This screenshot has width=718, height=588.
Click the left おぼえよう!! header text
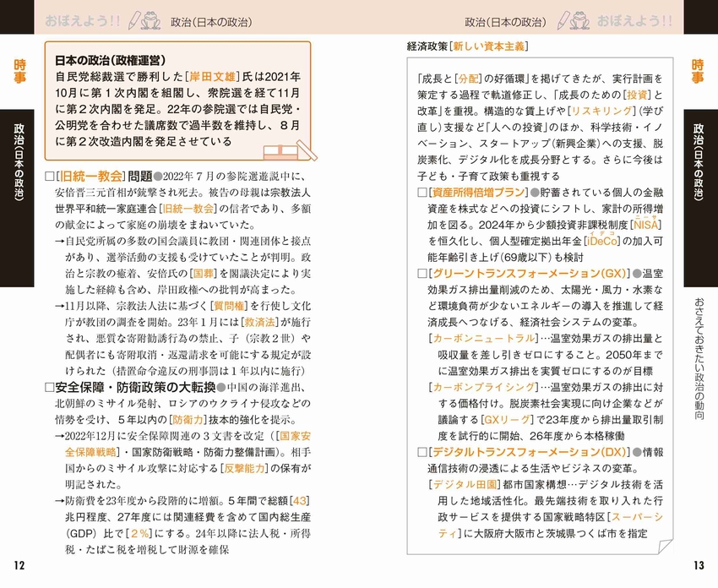(83, 21)
